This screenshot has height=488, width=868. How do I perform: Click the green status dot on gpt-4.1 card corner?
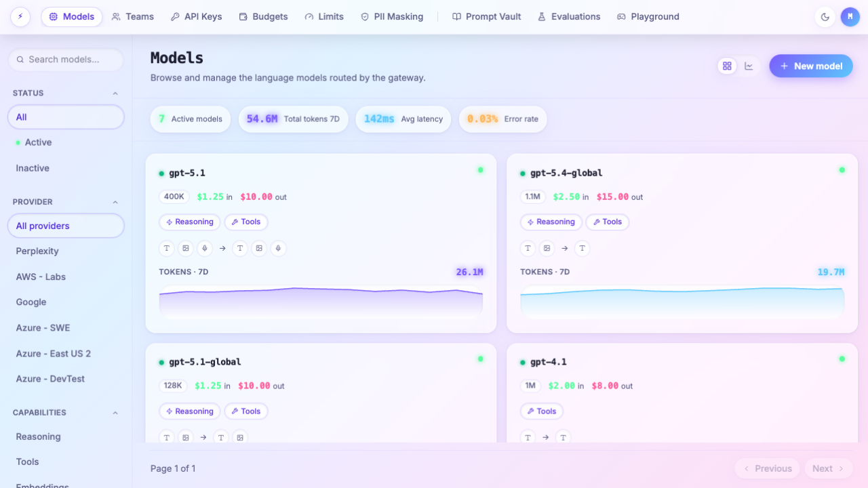[x=842, y=359]
